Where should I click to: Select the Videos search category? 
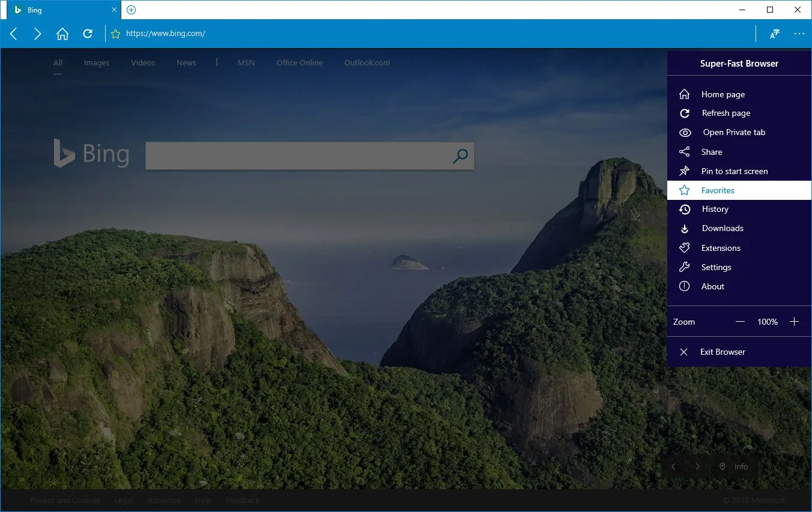143,62
